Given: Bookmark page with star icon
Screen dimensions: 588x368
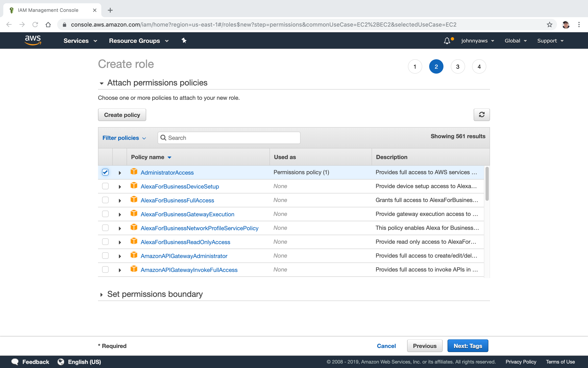Looking at the screenshot, I should pos(549,25).
